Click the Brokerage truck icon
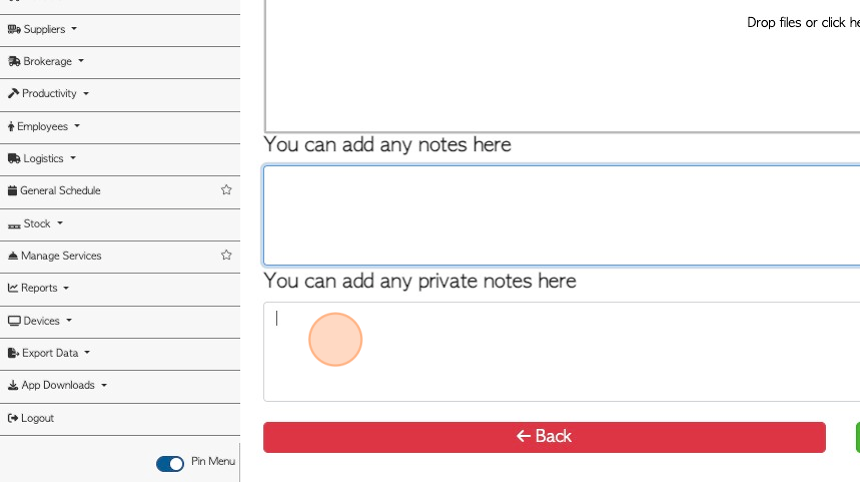 (x=14, y=61)
